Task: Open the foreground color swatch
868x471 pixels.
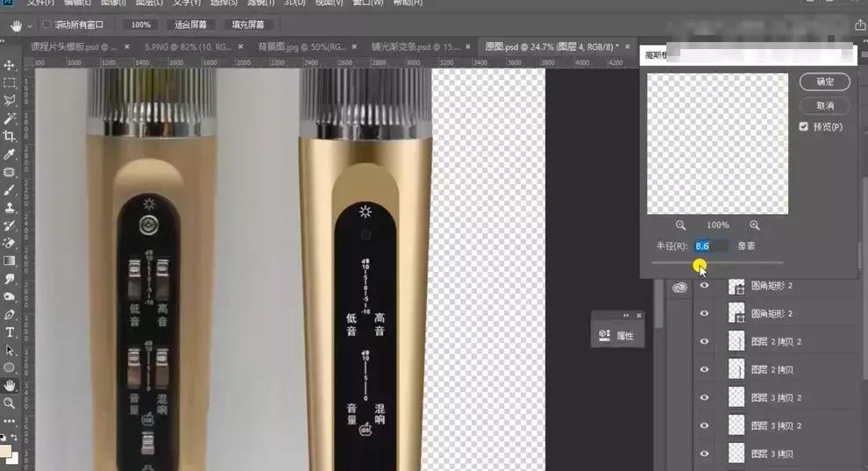Action: [x=5, y=451]
